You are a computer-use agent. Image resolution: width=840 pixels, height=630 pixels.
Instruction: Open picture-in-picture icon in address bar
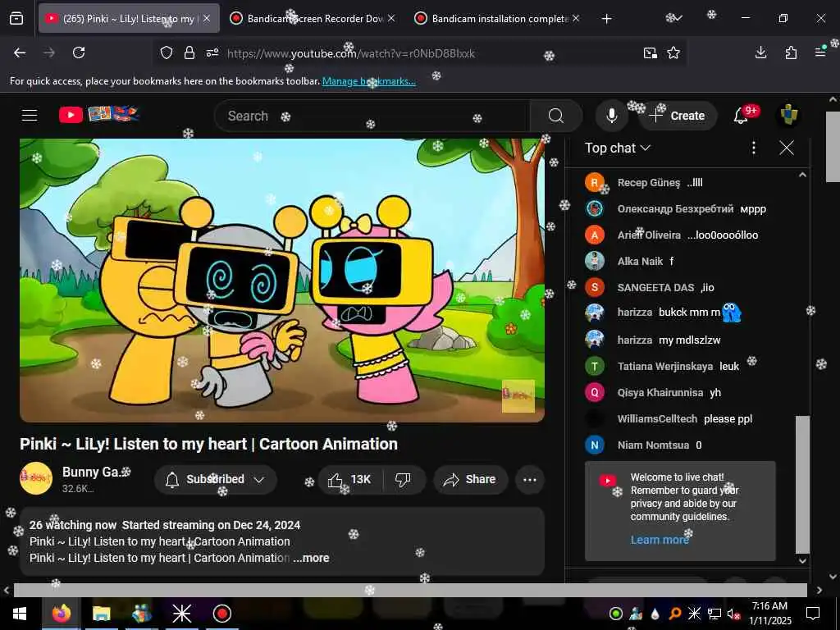pos(651,52)
